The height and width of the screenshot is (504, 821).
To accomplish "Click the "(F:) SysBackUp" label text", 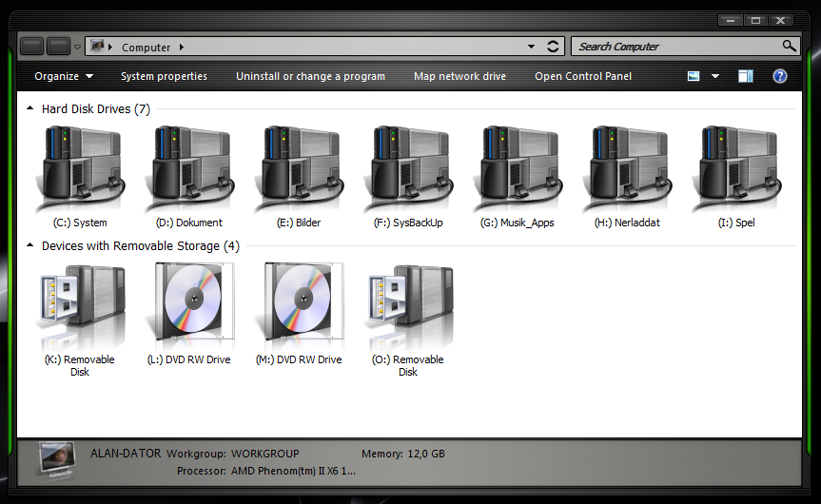I will 408,223.
